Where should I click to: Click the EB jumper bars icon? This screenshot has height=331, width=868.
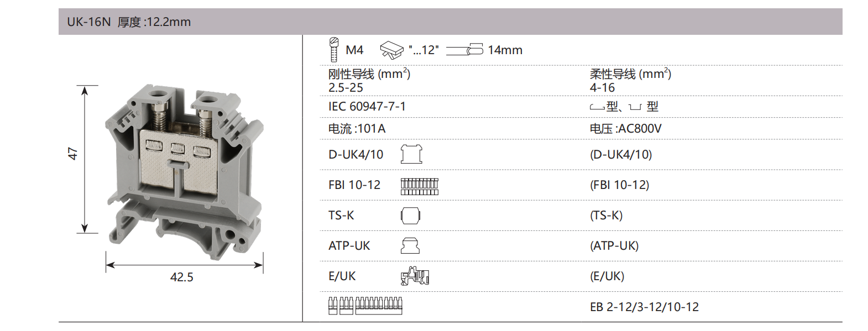coord(365,306)
